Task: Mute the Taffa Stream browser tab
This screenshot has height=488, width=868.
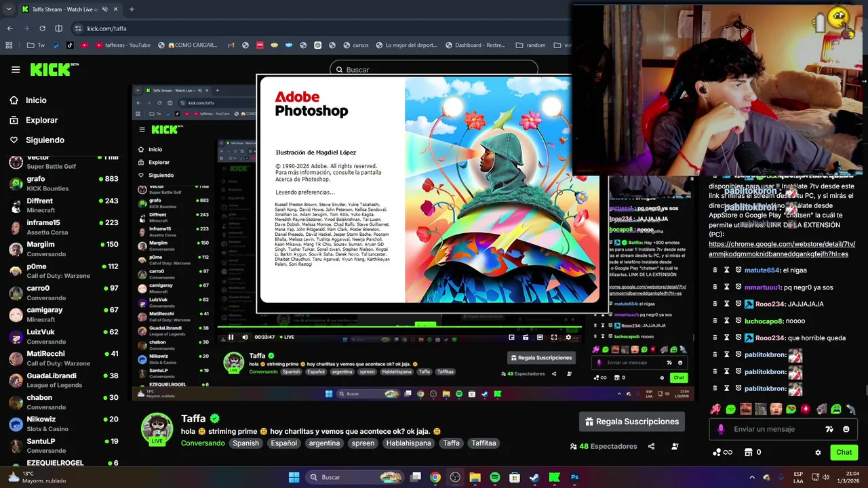Action: coord(104,9)
